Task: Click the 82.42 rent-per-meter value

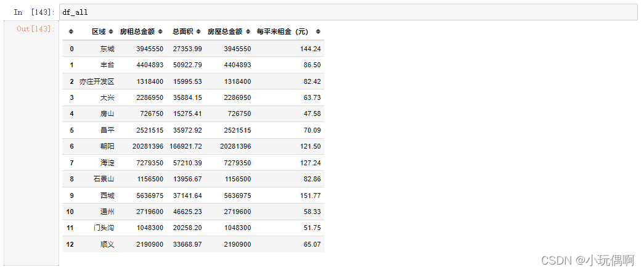Action: (312, 81)
